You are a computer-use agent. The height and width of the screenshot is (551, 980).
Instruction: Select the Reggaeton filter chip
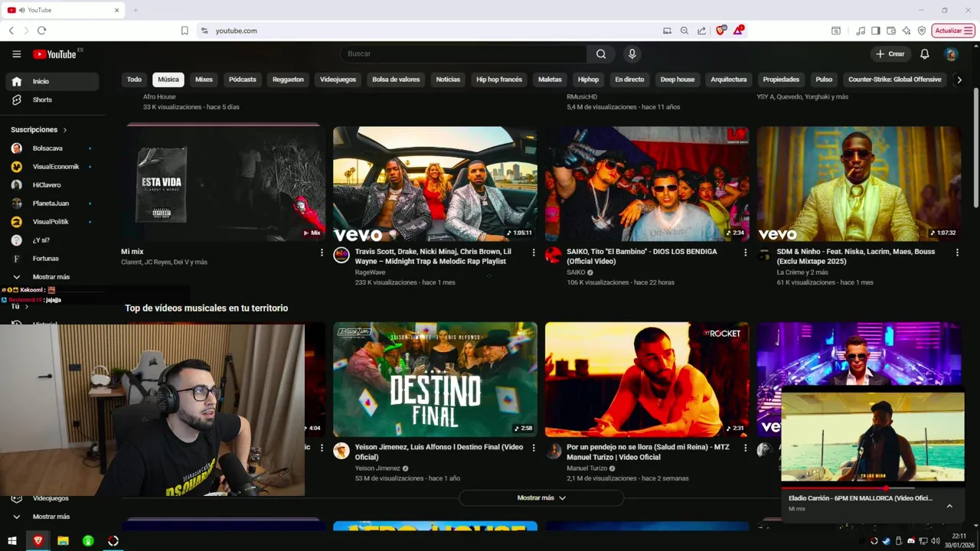[x=288, y=80]
